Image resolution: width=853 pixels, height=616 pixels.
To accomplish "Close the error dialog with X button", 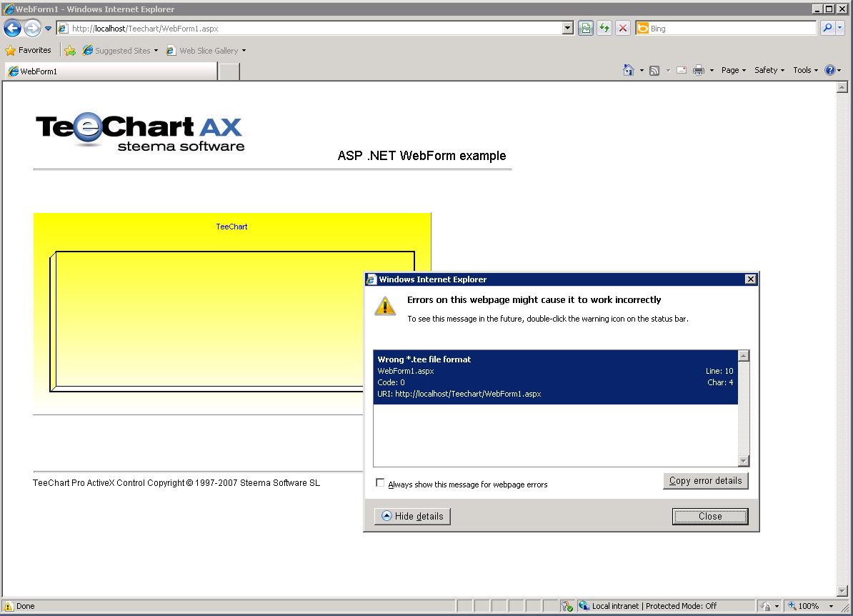I will click(750, 279).
